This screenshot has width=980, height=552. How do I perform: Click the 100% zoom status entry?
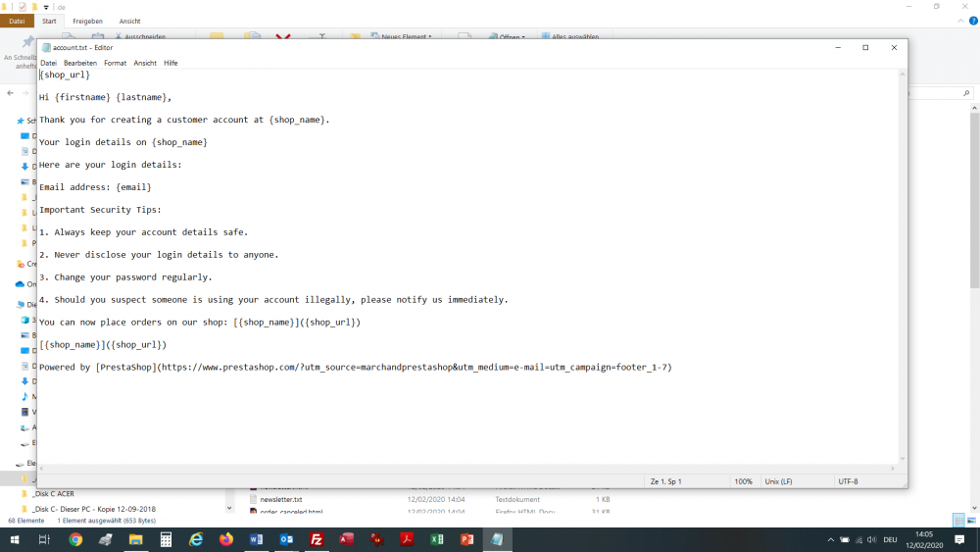coord(743,481)
